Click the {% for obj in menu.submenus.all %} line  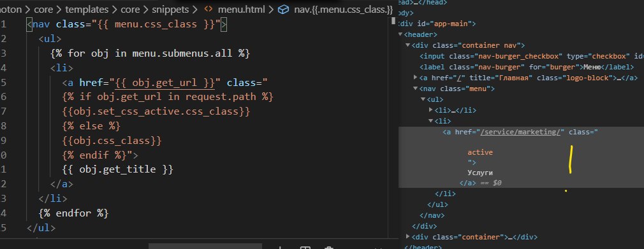pos(150,53)
